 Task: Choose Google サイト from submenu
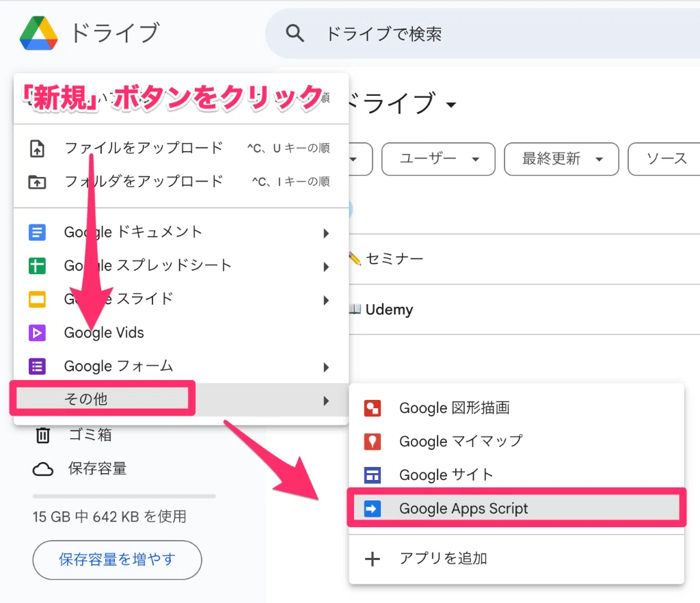(517, 475)
